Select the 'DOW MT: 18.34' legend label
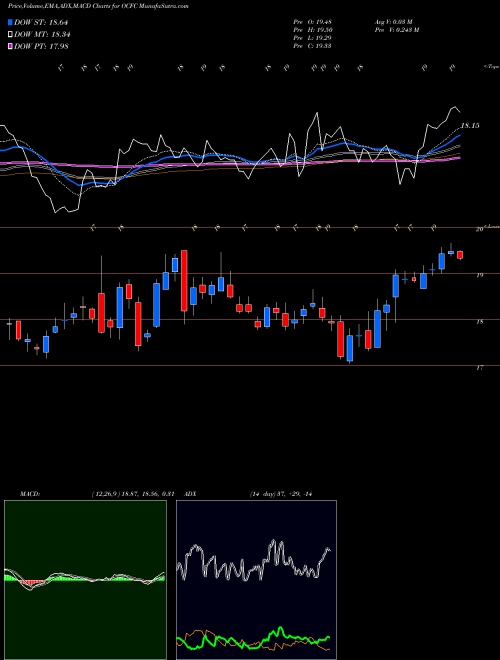500x660 pixels. [41, 34]
